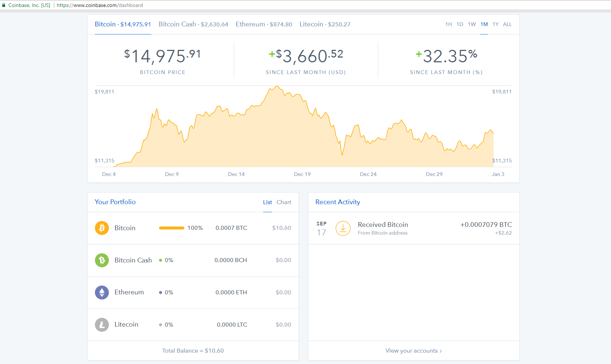Click the $10.60 Bitcoin value

(x=281, y=228)
